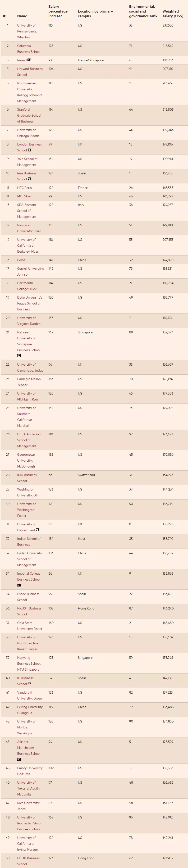Open the Ceibs school link
Image resolution: width=188 pixels, height=868 pixels.
click(21, 260)
